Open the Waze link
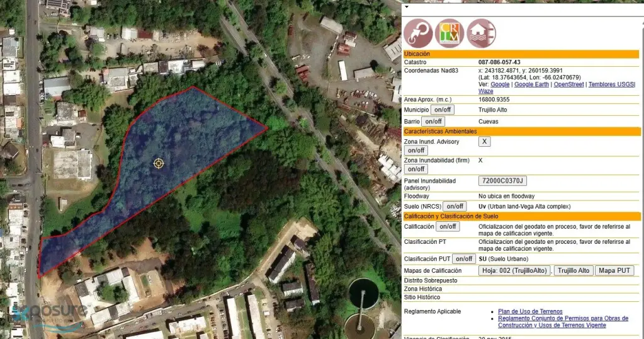The height and width of the screenshot is (339, 644). point(485,91)
